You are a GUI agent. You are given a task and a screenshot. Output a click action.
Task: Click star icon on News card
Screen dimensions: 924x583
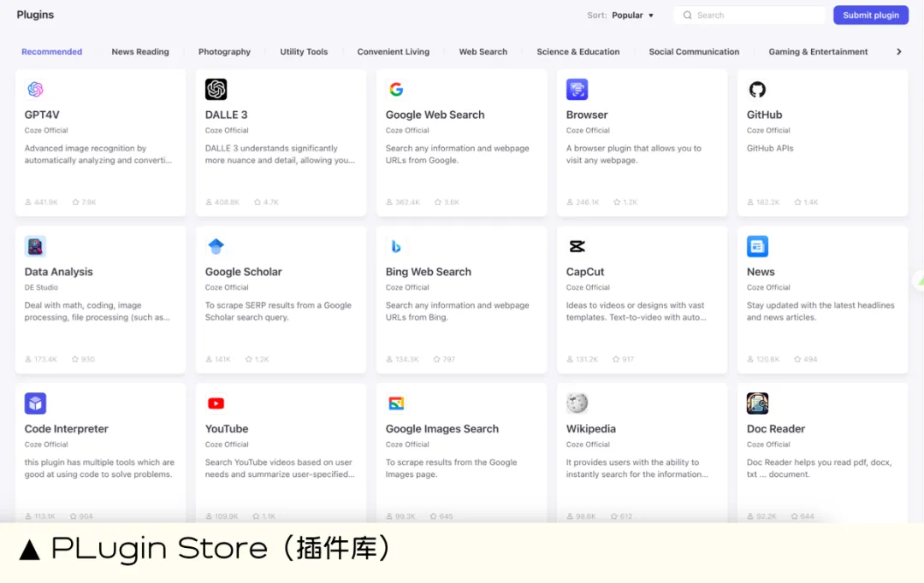[x=797, y=359]
